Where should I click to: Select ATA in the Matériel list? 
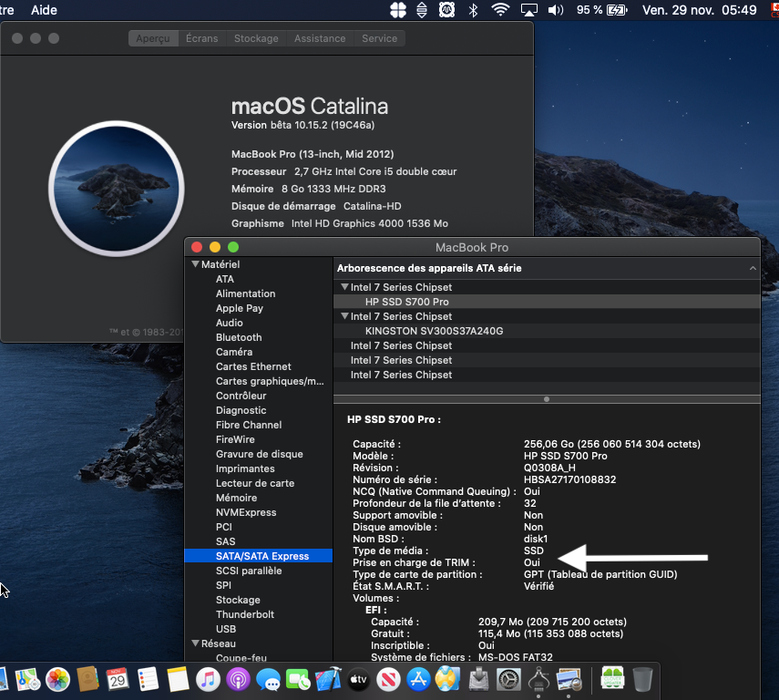pyautogui.click(x=225, y=279)
